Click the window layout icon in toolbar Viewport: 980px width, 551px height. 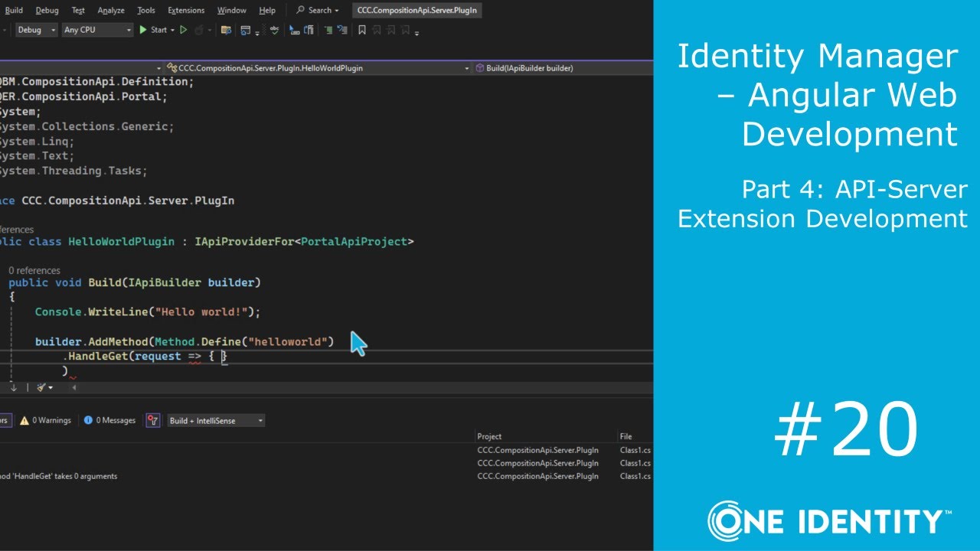point(245,30)
